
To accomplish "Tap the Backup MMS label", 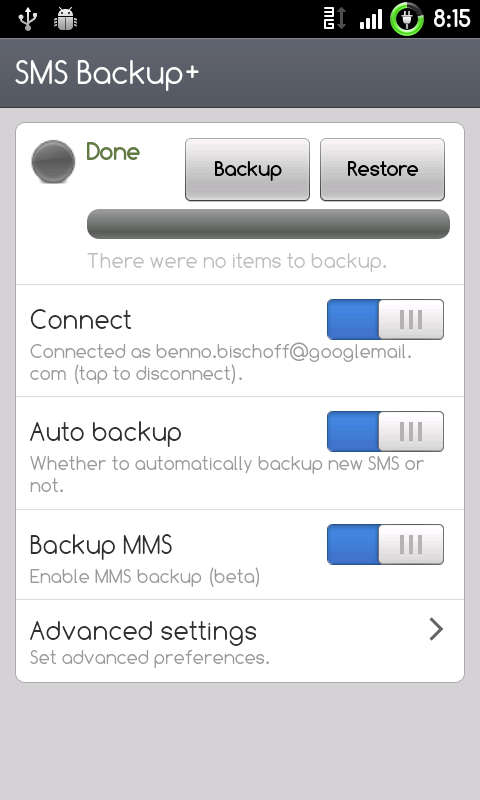I will [x=101, y=545].
